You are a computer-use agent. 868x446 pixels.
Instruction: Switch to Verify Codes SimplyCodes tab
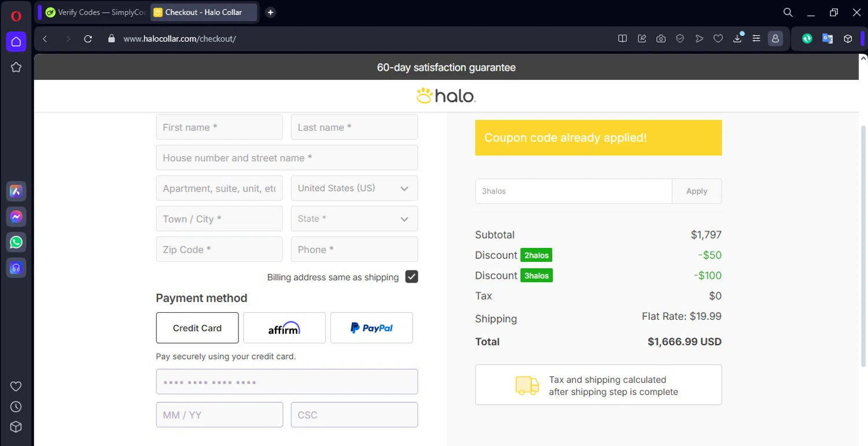point(96,12)
